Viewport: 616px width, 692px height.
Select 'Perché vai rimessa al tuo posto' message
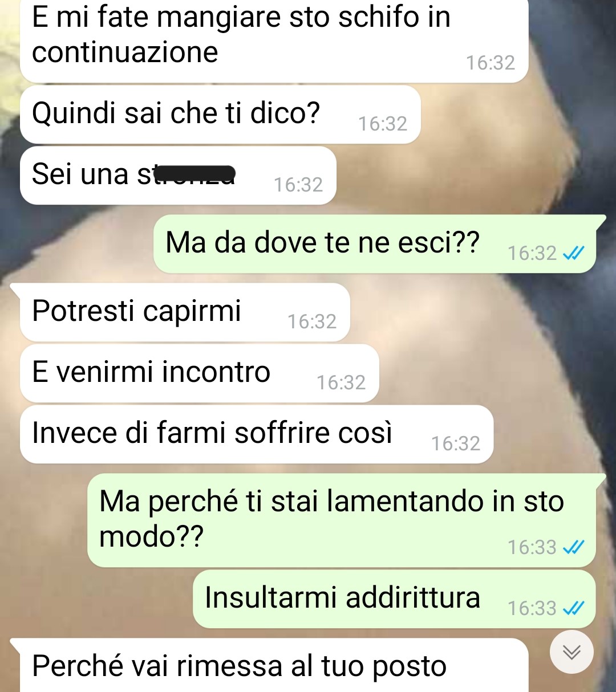point(274,665)
